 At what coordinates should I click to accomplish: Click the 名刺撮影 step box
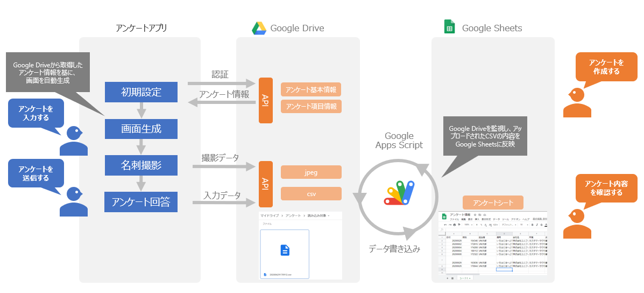click(x=141, y=165)
